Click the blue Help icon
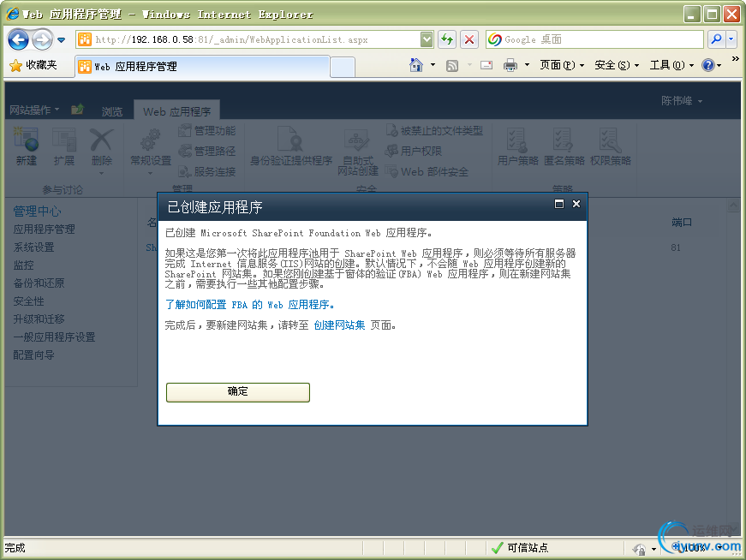The image size is (746, 560). 708,65
